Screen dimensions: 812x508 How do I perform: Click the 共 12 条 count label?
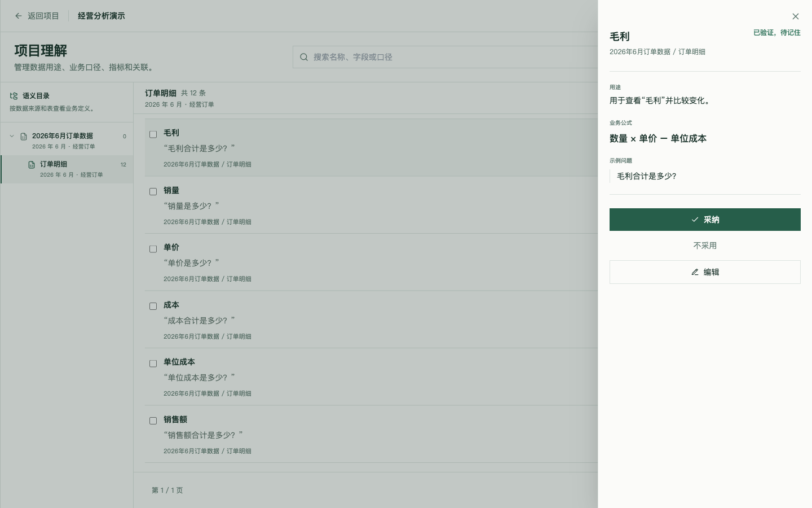[193, 93]
